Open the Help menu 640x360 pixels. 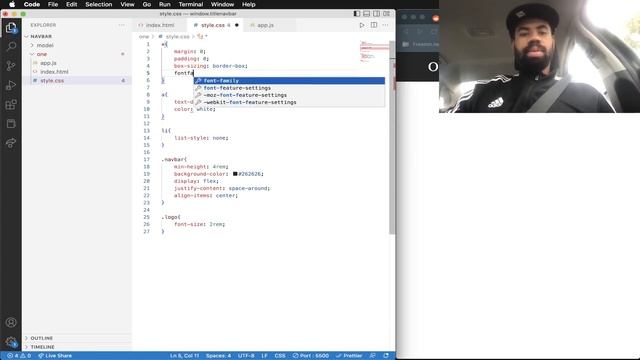pos(249,4)
